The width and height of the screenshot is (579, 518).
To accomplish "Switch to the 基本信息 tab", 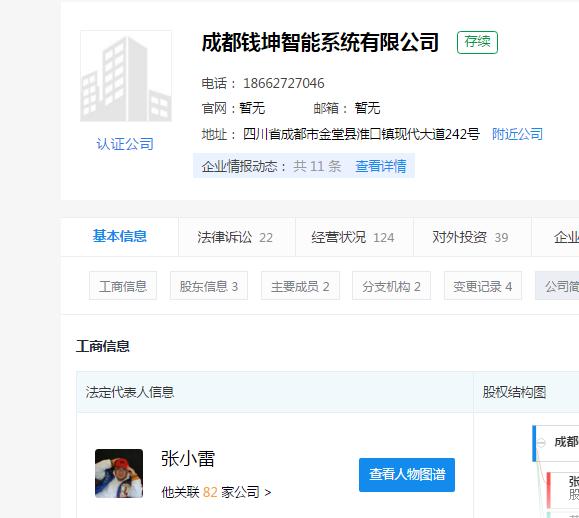I will coord(120,236).
